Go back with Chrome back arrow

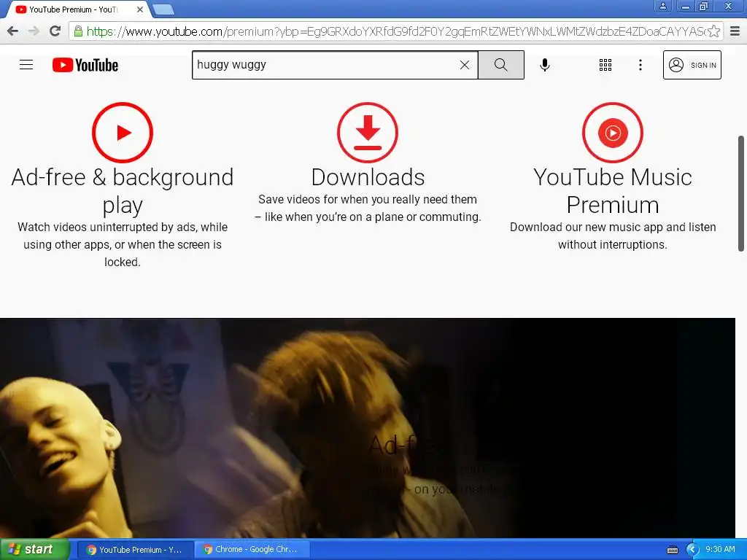[x=13, y=31]
